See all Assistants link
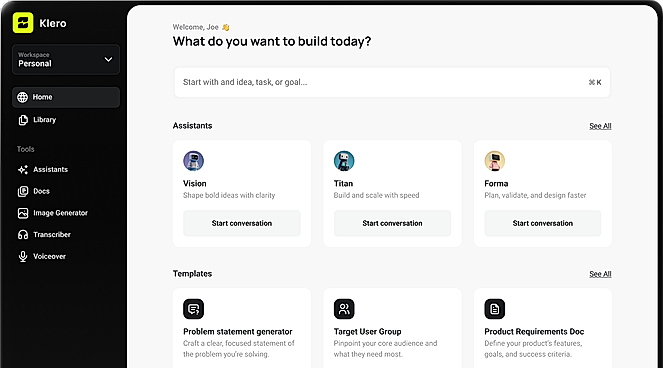The image size is (663, 368). click(x=600, y=126)
